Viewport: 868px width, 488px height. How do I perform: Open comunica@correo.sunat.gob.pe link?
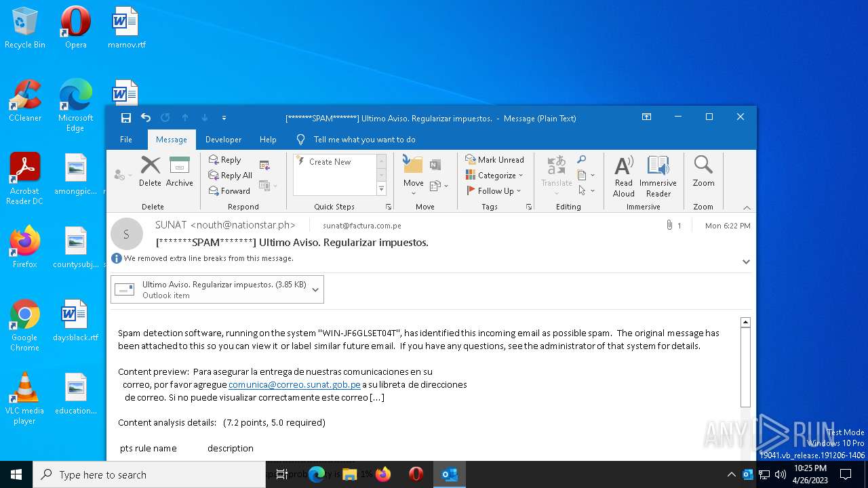[294, 384]
